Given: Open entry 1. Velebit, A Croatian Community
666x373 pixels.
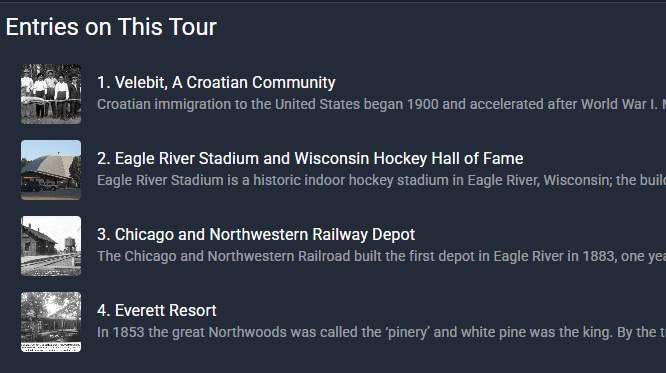Looking at the screenshot, I should click(x=216, y=82).
